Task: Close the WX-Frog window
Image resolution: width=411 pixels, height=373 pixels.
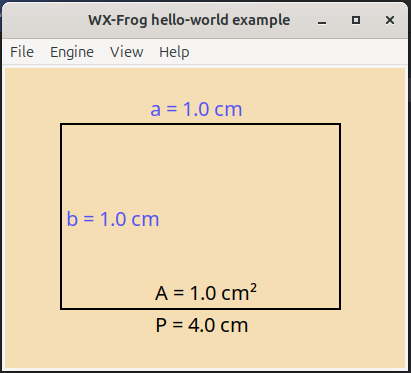Action: (x=390, y=20)
